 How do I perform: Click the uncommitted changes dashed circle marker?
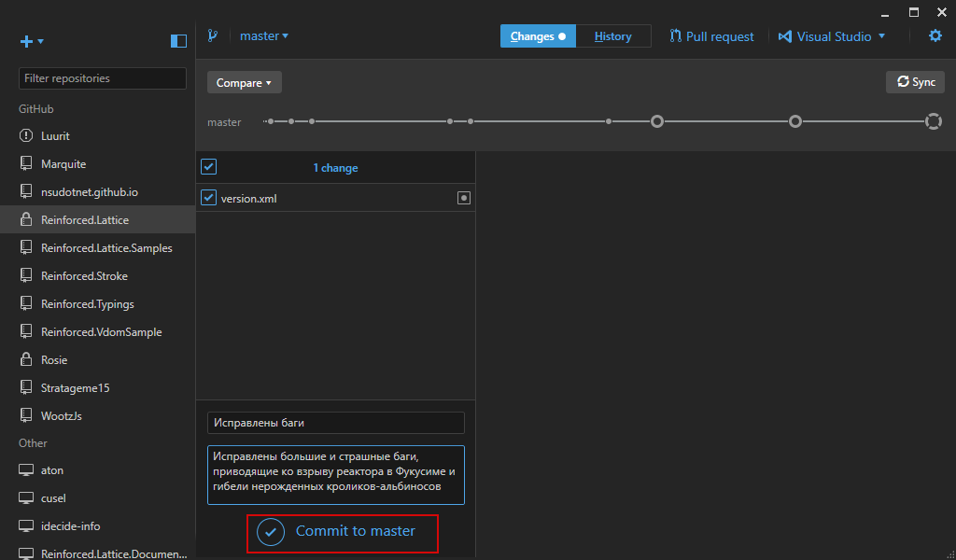[x=934, y=122]
